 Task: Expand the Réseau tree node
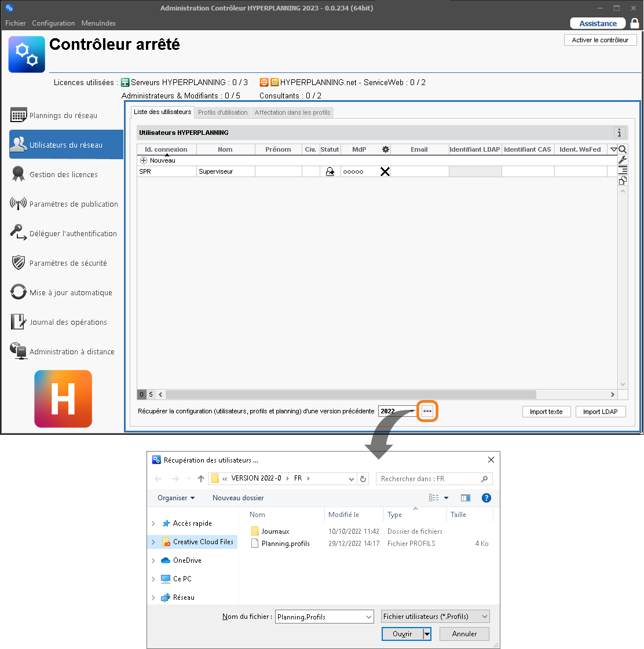coord(153,597)
